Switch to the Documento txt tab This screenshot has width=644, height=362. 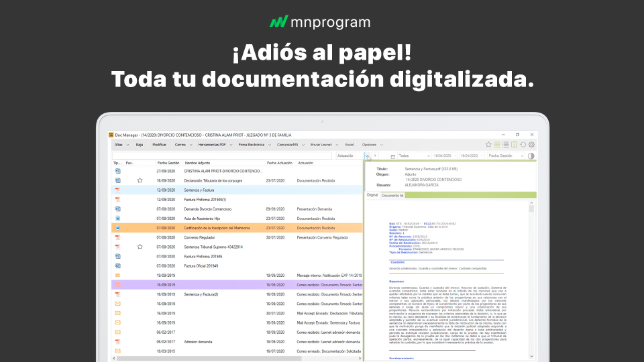pos(392,195)
